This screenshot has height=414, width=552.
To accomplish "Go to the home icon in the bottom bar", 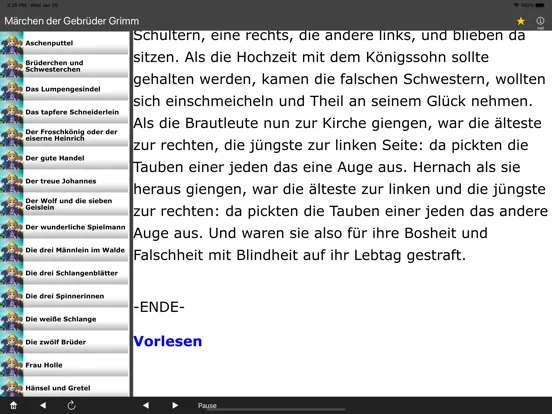I will [13, 405].
